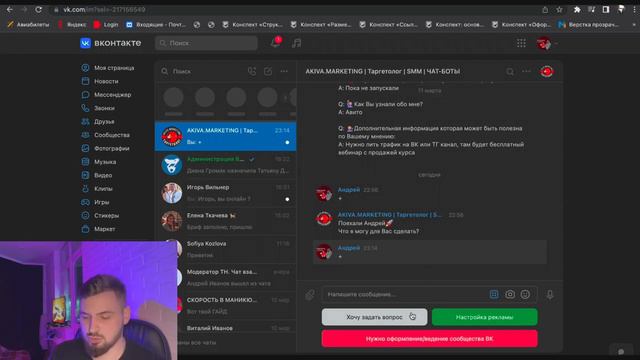Open Андрей sender name at 22:56 message
The image size is (640, 360).
[349, 190]
